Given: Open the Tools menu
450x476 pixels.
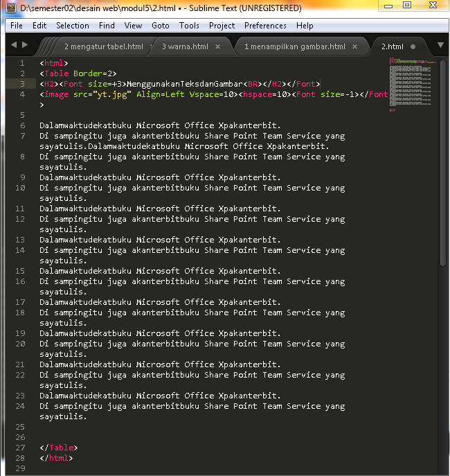Looking at the screenshot, I should pos(189,26).
